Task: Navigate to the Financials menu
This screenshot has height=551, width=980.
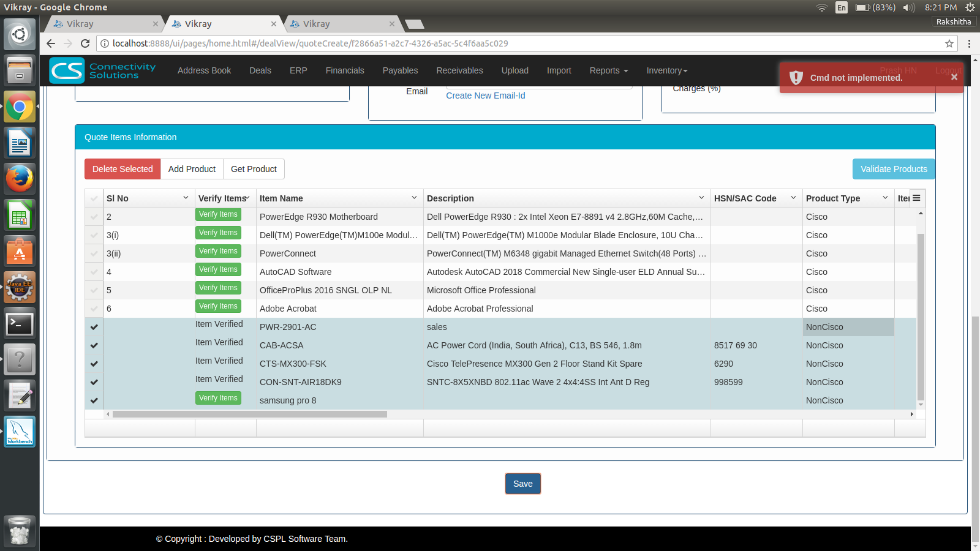Action: (345, 70)
